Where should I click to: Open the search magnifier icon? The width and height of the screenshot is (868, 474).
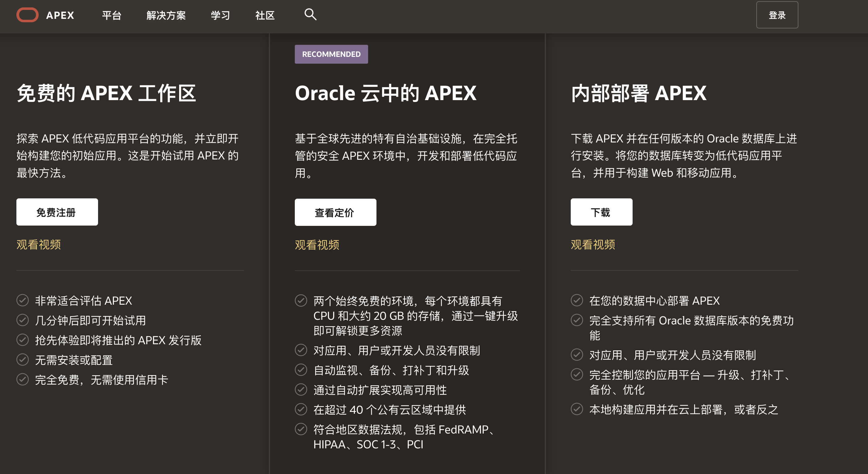pos(310,15)
